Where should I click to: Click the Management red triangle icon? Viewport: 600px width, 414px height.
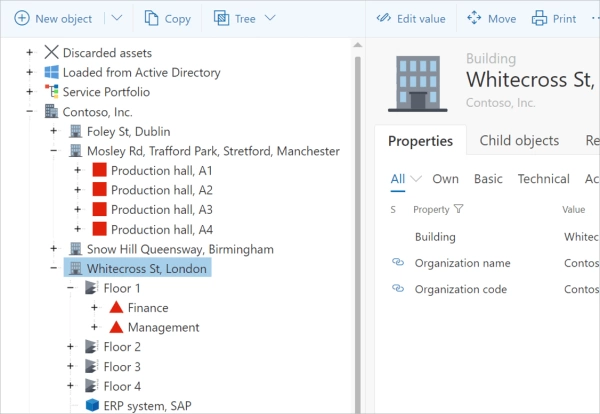(x=116, y=327)
